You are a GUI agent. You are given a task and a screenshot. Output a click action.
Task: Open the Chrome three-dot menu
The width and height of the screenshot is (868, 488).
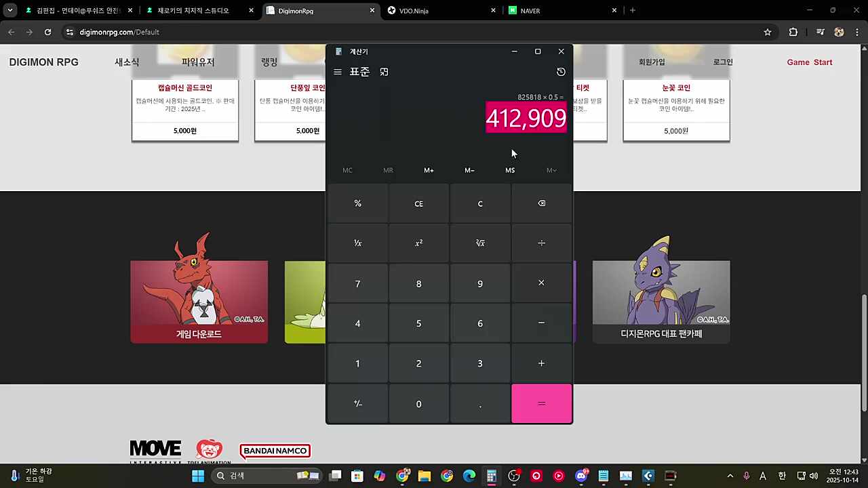(857, 32)
